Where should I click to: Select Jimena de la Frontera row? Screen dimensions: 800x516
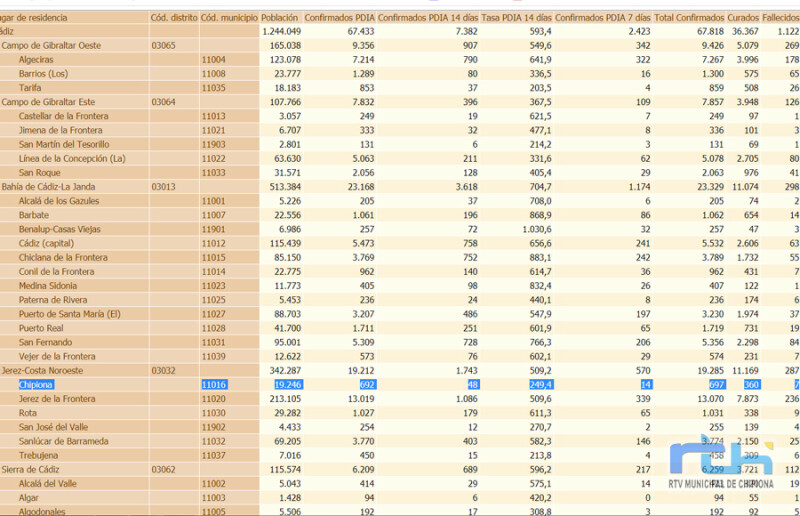[400, 130]
